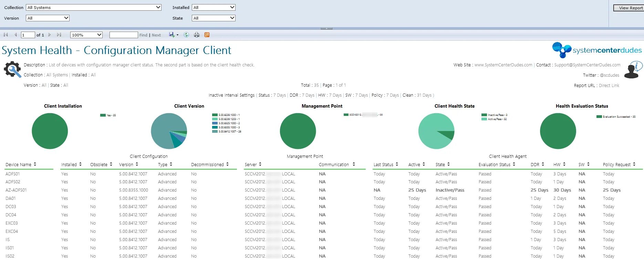Image resolution: width=644 pixels, height=260 pixels.
Task: Click the gear and wrench report icon
Action: pyautogui.click(x=13, y=69)
